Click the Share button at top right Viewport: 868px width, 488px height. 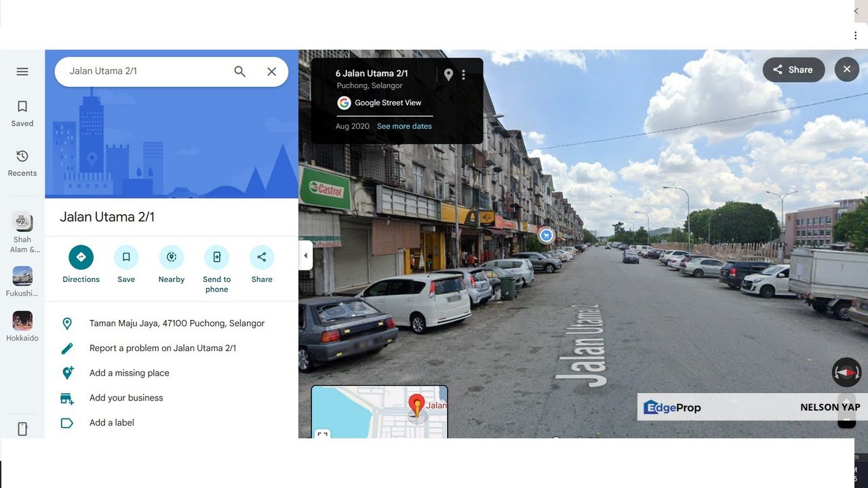[793, 69]
